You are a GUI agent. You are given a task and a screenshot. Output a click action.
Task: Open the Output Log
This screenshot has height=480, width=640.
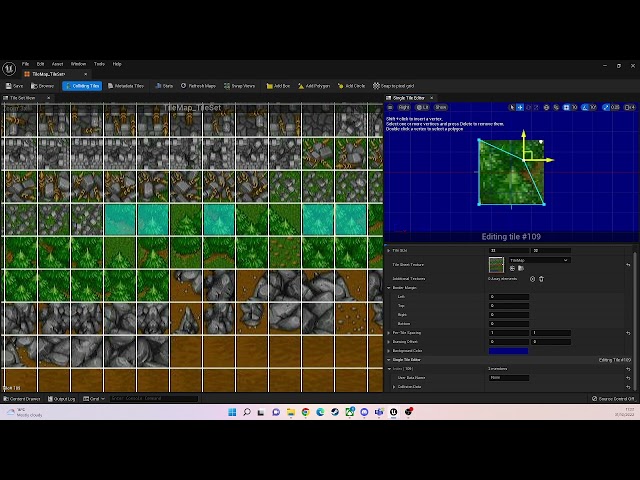pos(62,399)
